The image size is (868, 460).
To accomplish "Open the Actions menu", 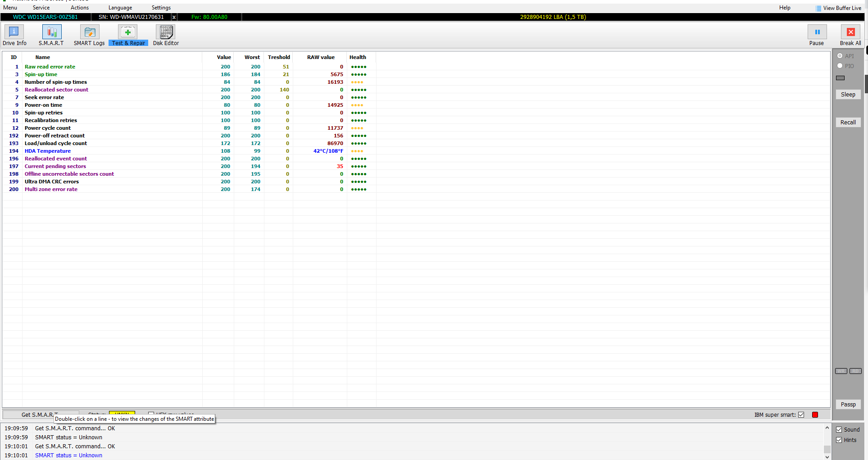I will point(80,8).
